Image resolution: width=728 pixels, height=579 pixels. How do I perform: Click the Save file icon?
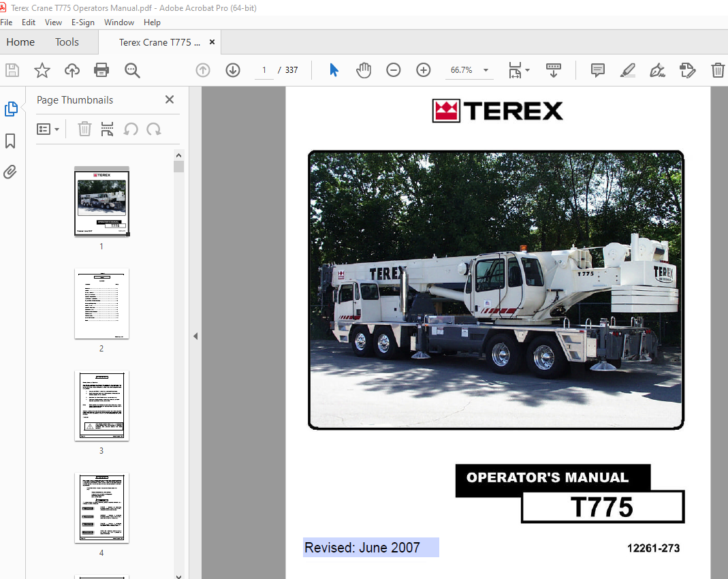click(12, 70)
